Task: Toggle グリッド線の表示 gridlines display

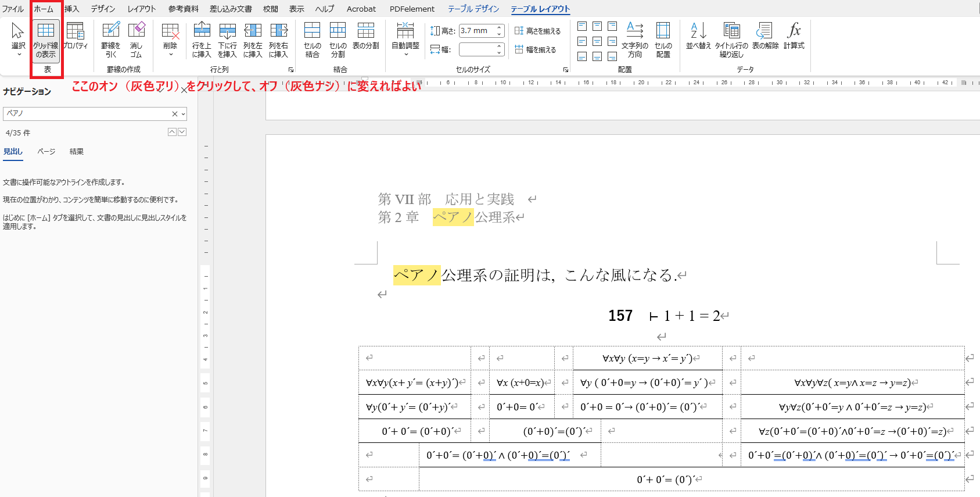Action: [45, 40]
